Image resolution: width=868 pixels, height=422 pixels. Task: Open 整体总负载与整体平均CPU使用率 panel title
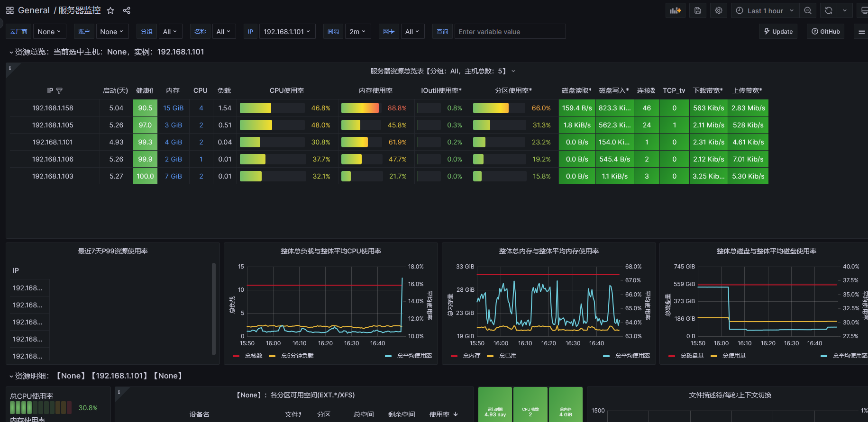[331, 251]
